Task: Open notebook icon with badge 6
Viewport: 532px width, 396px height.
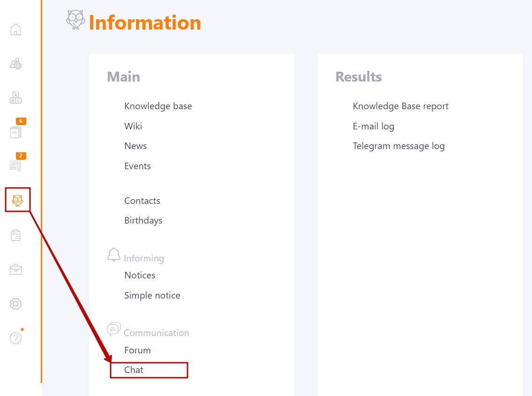Action: pyautogui.click(x=16, y=132)
